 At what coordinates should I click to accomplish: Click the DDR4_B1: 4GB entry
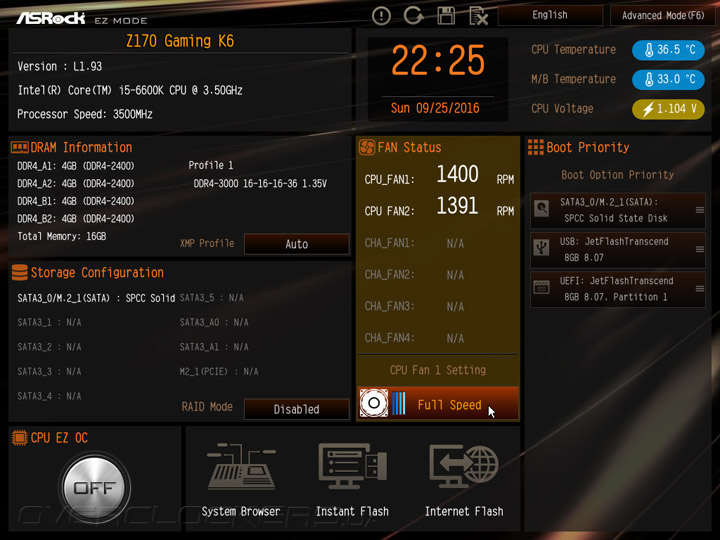click(x=76, y=201)
